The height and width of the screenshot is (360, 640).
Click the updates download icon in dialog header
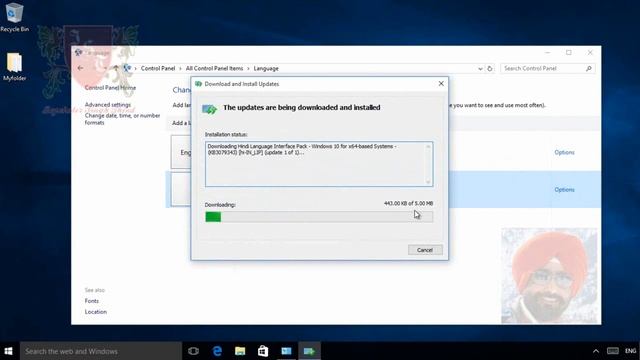tap(209, 109)
